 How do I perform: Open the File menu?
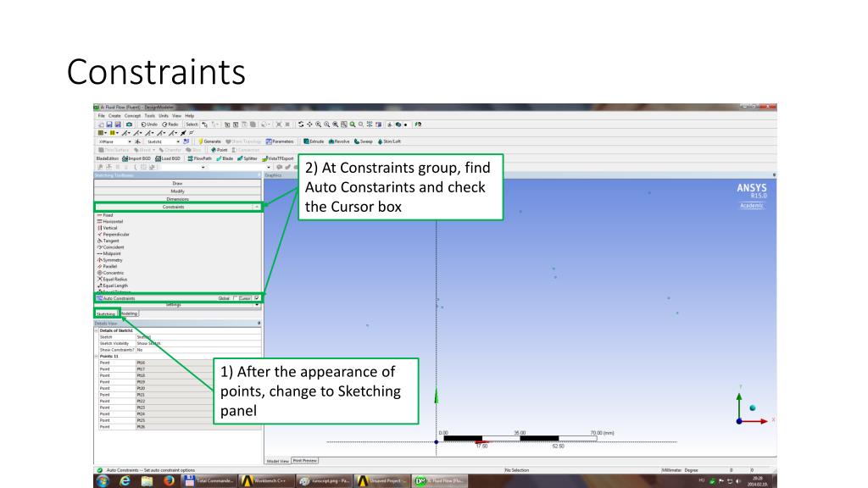(102, 115)
